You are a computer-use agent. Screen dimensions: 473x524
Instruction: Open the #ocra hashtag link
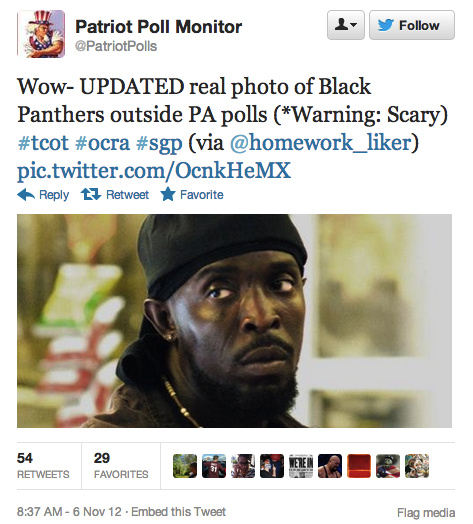pyautogui.click(x=102, y=143)
